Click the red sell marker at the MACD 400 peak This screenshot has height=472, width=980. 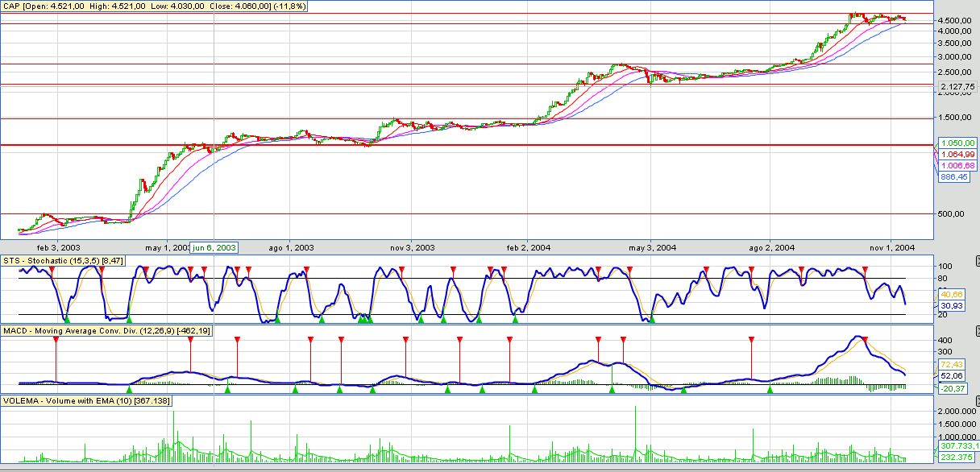[x=866, y=339]
